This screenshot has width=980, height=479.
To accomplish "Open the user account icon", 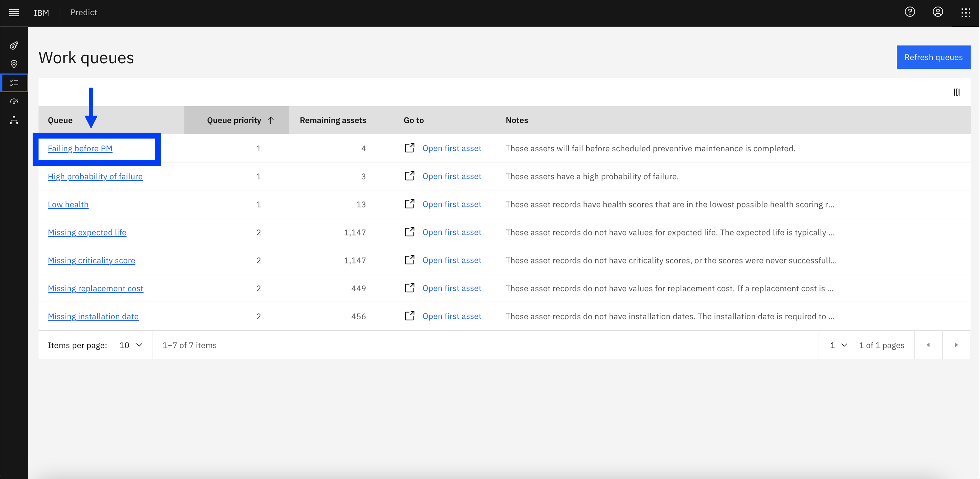I will pyautogui.click(x=939, y=12).
